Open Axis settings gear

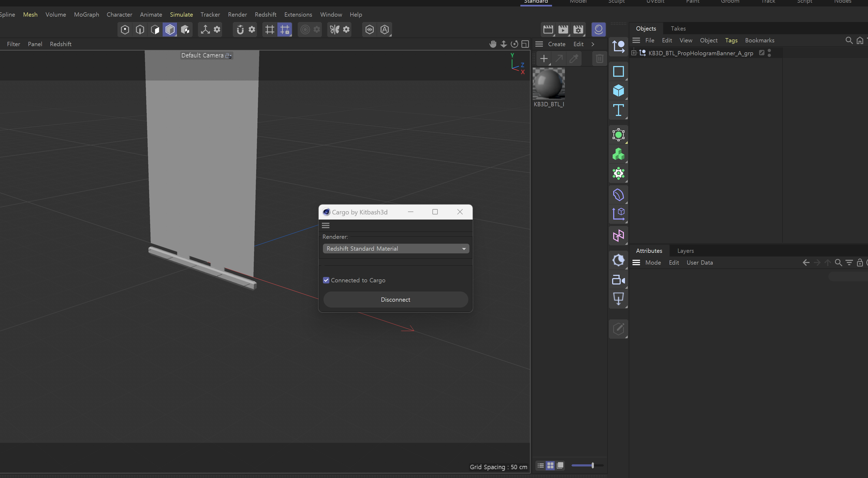click(217, 29)
